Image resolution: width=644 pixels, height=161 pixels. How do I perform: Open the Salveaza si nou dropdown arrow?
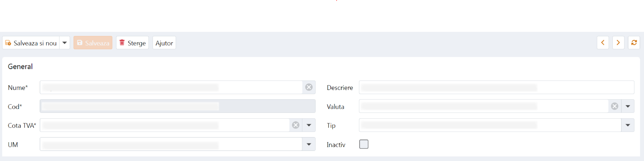[65, 43]
